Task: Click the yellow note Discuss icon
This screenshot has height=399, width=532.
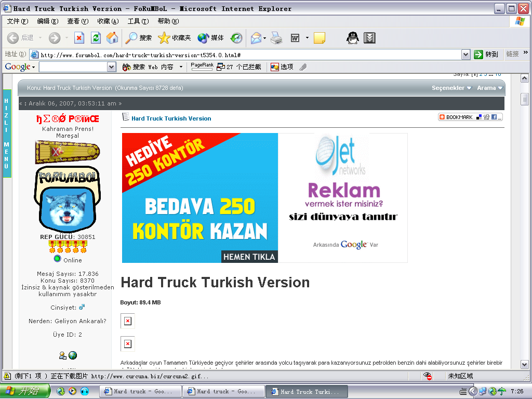Action: click(320, 37)
